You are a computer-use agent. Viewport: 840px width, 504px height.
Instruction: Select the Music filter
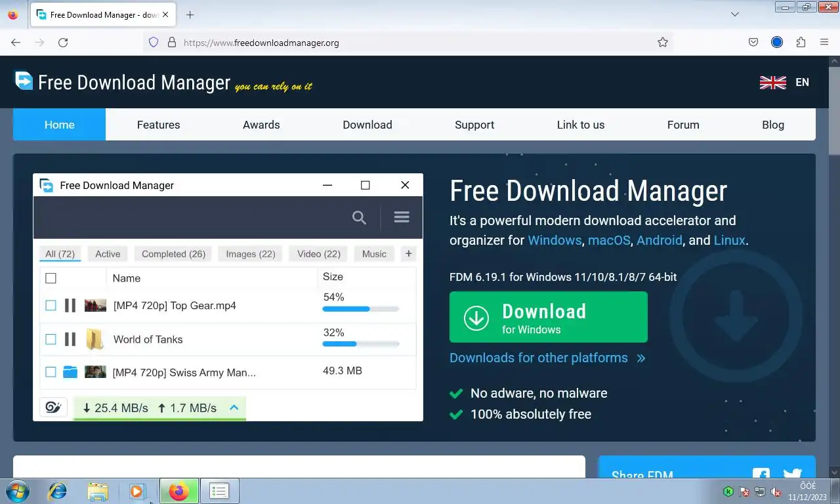pyautogui.click(x=374, y=254)
